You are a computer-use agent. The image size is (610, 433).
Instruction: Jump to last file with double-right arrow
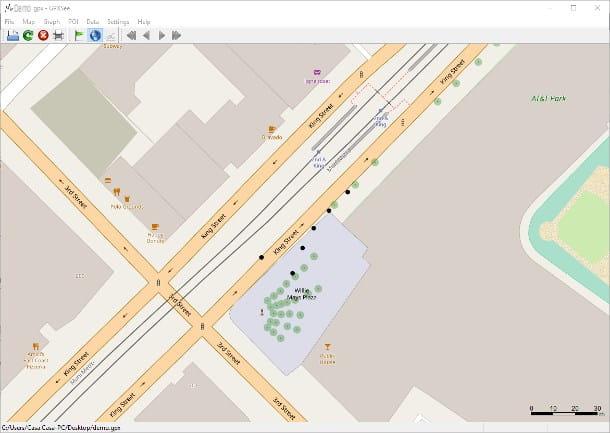pos(177,35)
